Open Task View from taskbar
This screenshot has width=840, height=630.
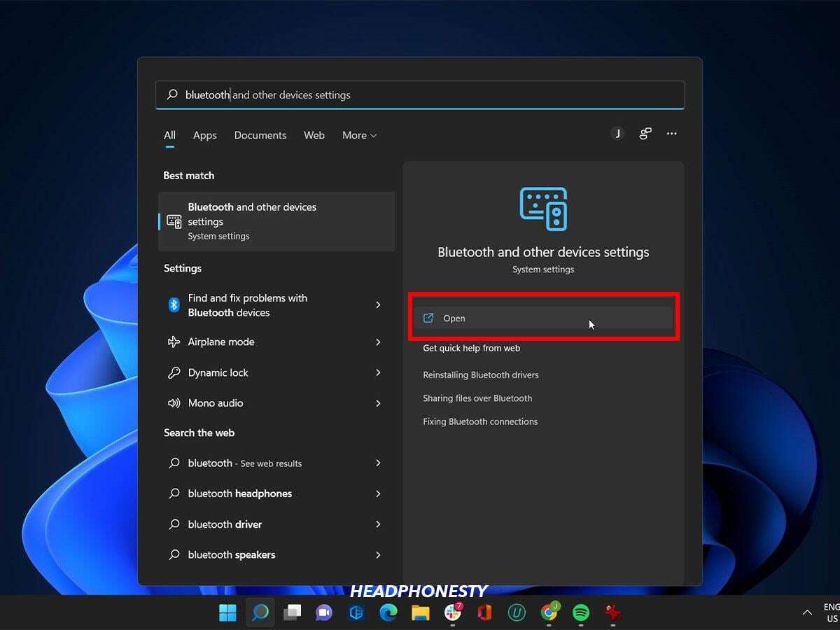coord(292,613)
